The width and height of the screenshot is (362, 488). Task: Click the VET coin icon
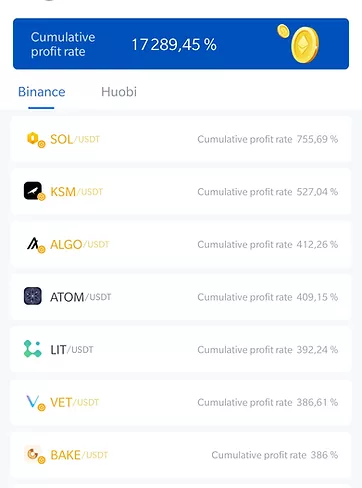(36, 403)
